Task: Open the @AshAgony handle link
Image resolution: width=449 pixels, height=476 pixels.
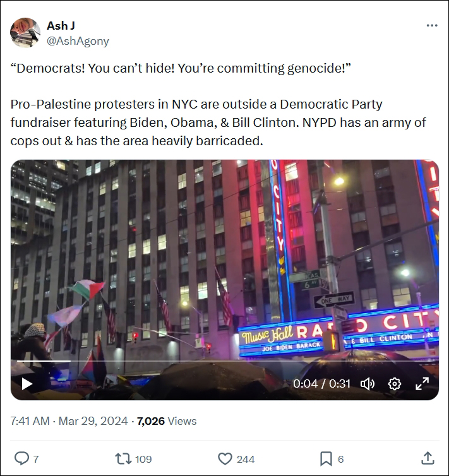Action: 78,41
